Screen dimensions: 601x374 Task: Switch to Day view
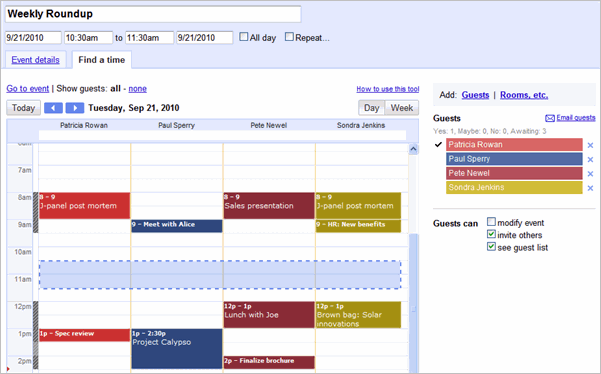pyautogui.click(x=371, y=108)
